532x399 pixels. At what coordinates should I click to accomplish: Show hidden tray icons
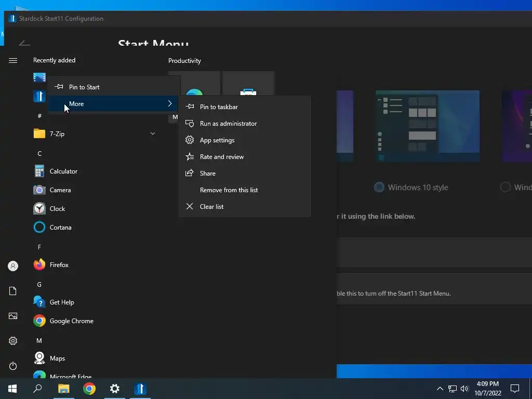440,389
